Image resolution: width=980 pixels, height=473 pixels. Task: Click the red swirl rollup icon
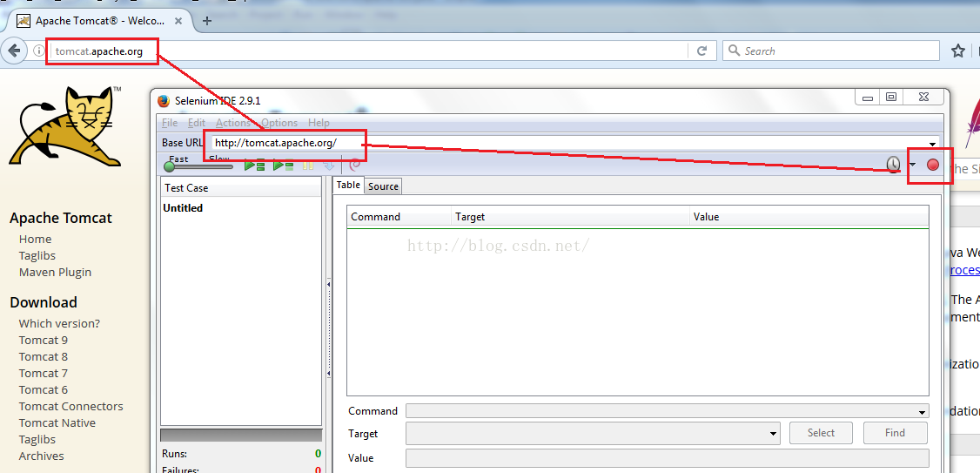pyautogui.click(x=354, y=166)
